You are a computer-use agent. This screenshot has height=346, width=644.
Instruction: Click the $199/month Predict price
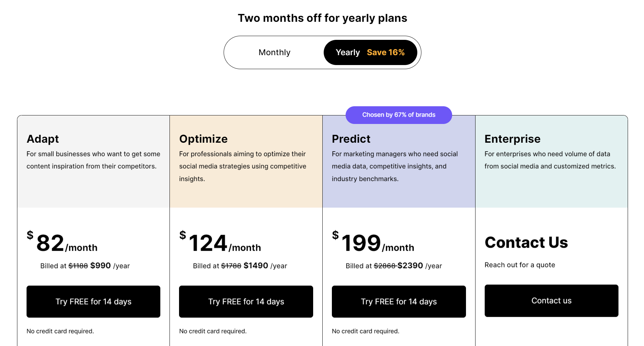click(x=373, y=243)
